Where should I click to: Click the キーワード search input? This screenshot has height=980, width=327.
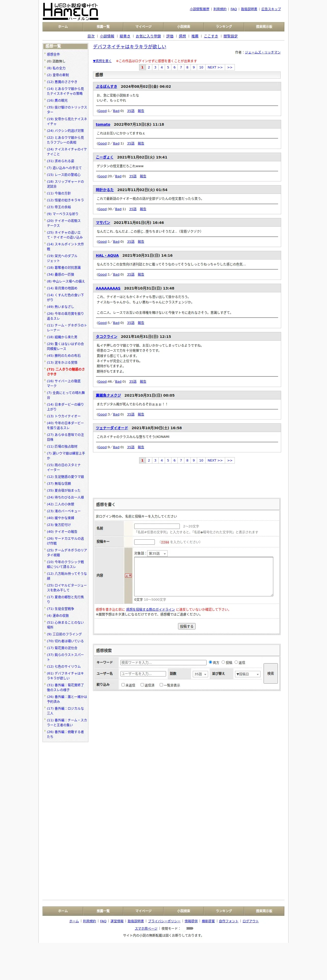click(163, 662)
